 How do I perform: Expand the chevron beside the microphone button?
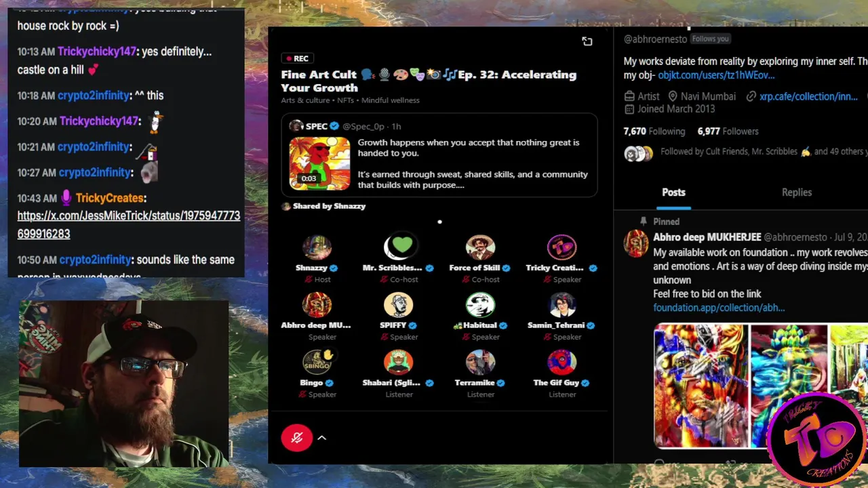pyautogui.click(x=322, y=438)
